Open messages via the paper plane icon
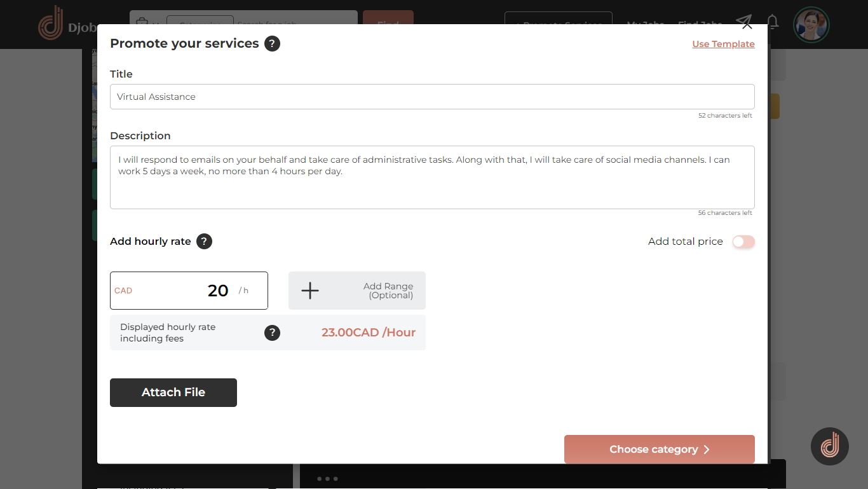This screenshot has width=868, height=489. tap(743, 20)
